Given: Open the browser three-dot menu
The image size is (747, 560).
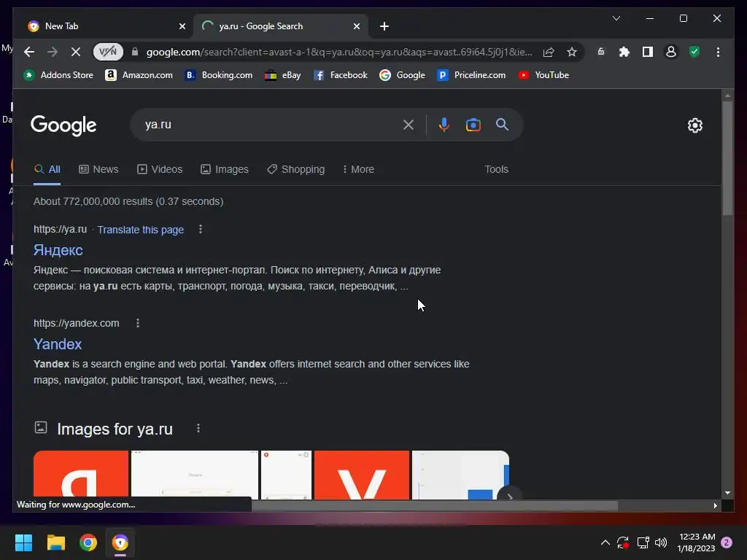Looking at the screenshot, I should coord(718,52).
